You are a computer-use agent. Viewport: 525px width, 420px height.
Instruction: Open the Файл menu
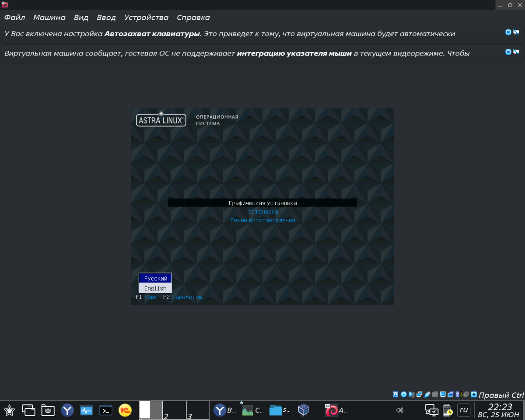(14, 17)
